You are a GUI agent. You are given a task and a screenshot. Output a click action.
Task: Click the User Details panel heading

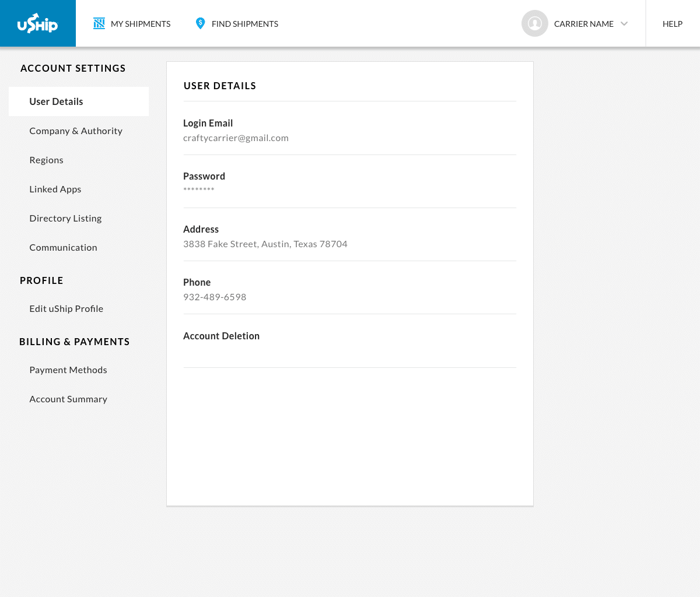(x=220, y=86)
